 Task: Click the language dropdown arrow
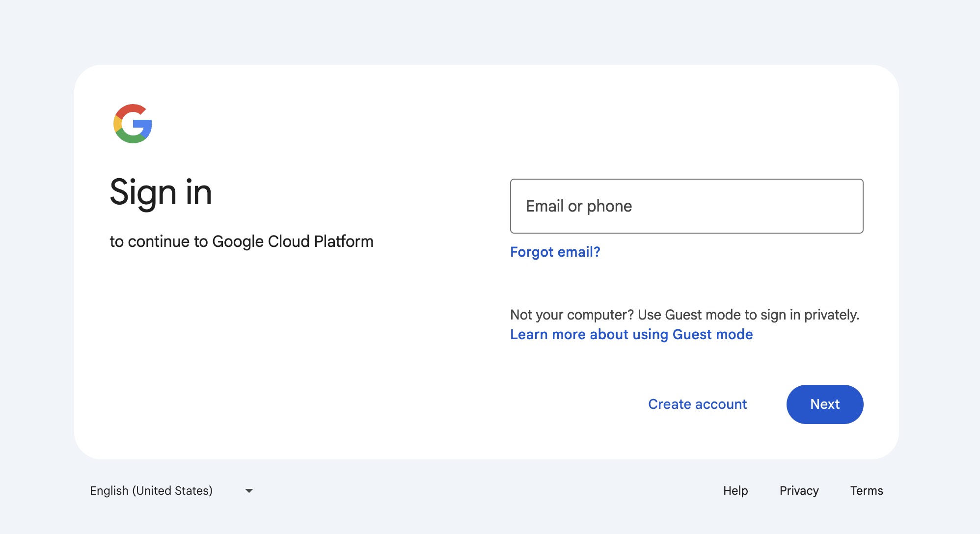[248, 491]
